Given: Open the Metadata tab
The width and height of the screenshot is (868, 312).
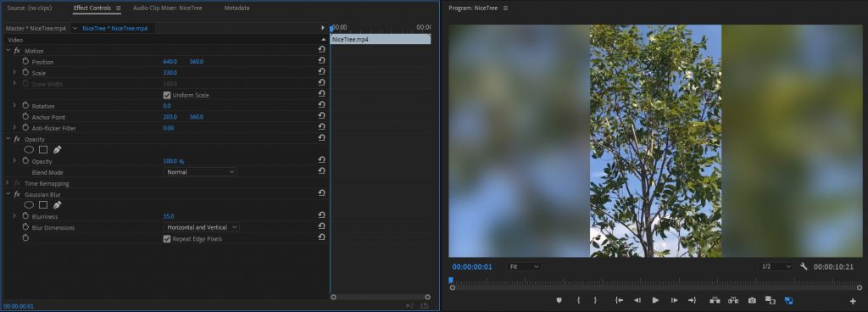Looking at the screenshot, I should point(237,8).
